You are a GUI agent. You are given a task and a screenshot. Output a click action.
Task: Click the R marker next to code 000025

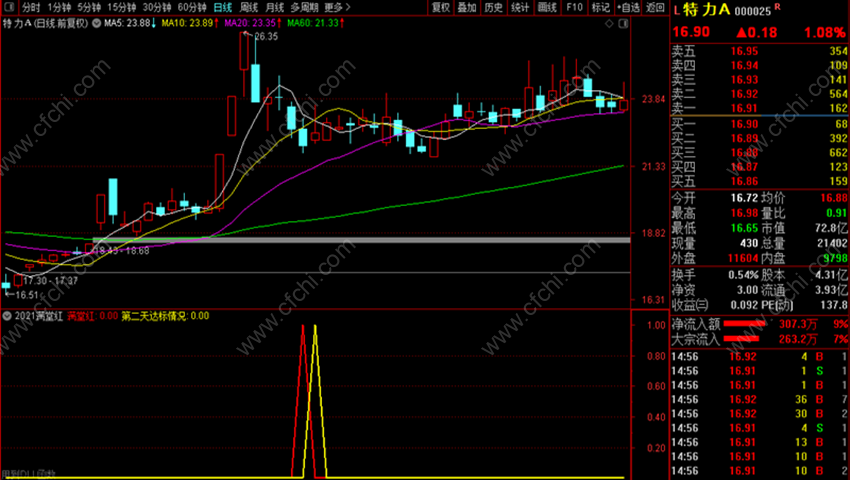coord(778,7)
